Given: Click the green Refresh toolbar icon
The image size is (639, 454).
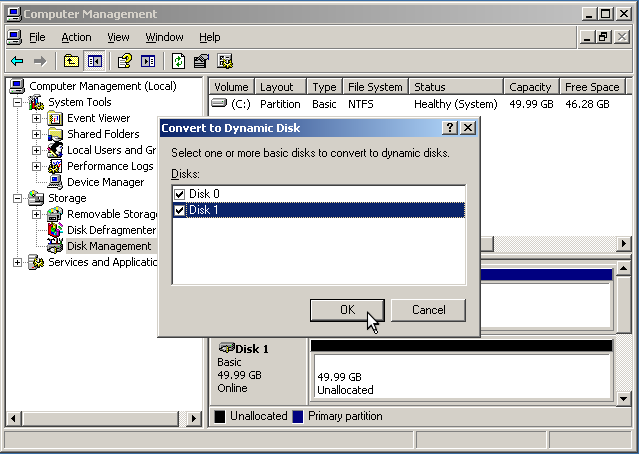Looking at the screenshot, I should (178, 62).
